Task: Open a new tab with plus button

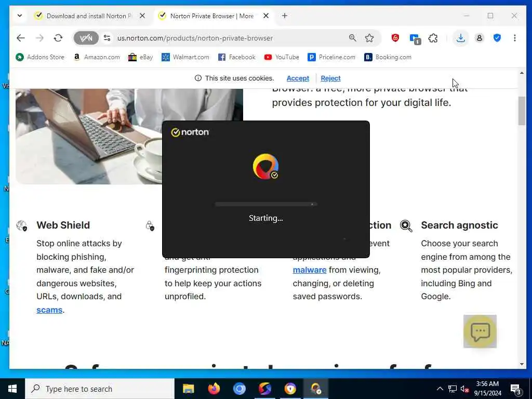Action: pyautogui.click(x=285, y=16)
